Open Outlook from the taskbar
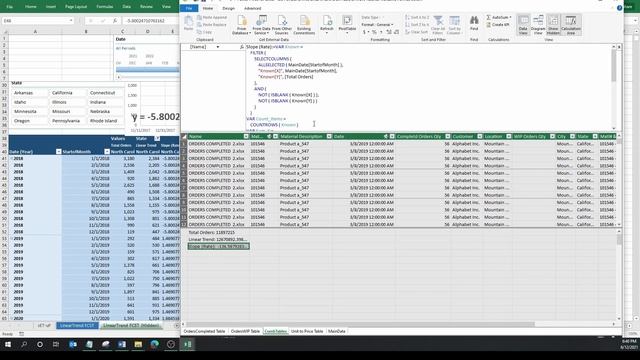640x360 pixels. point(73,344)
